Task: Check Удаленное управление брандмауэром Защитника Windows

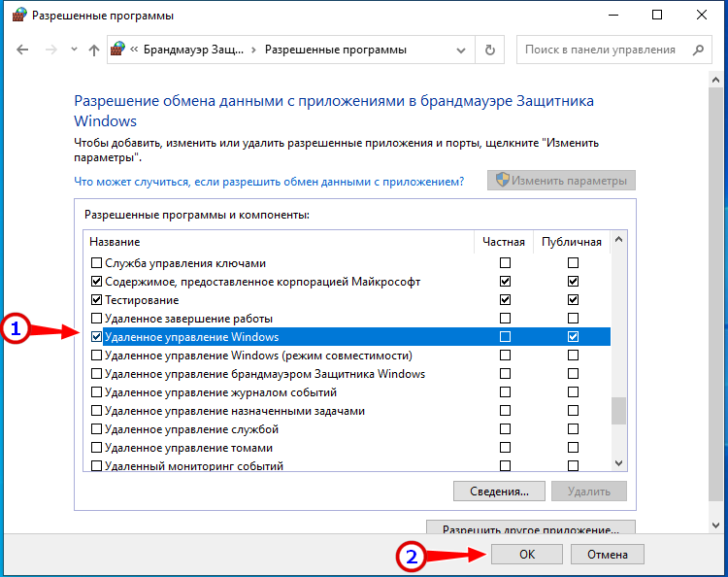Action: [x=96, y=374]
